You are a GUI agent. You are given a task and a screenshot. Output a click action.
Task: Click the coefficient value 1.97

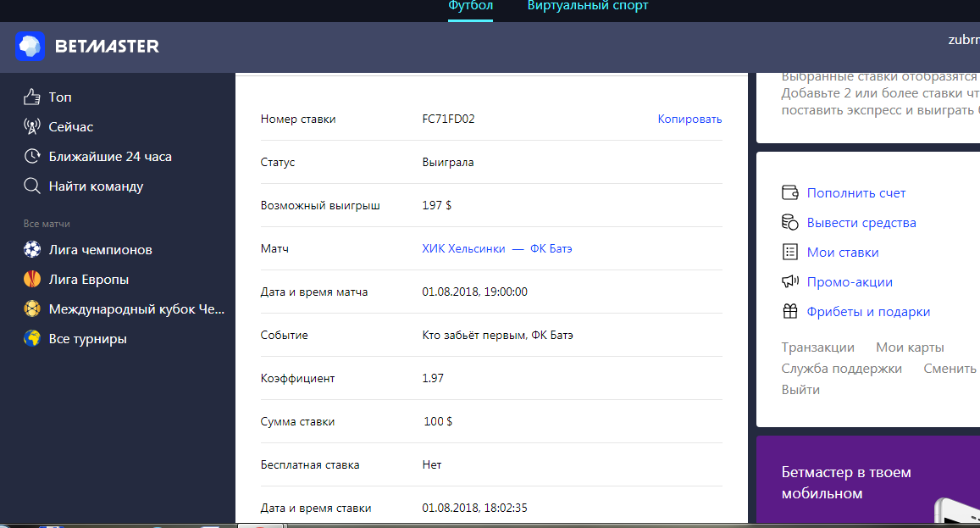pyautogui.click(x=433, y=378)
